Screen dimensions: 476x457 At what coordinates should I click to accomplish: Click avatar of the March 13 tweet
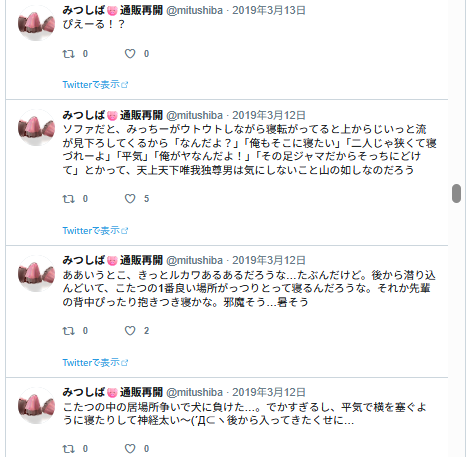coord(36,24)
